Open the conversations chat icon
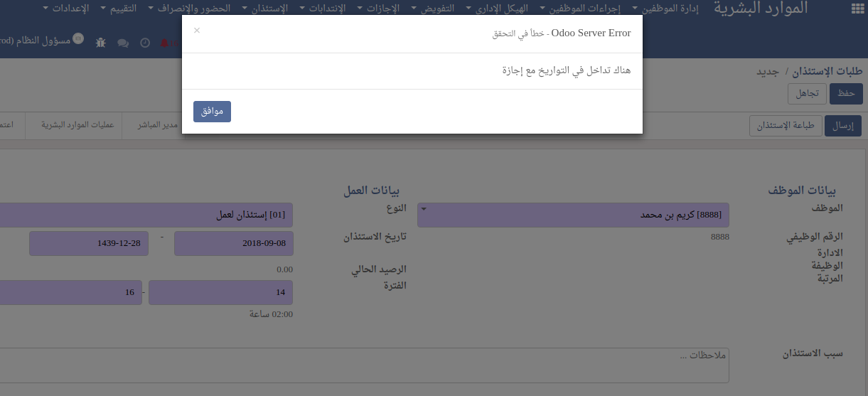The image size is (868, 396). pyautogui.click(x=123, y=43)
